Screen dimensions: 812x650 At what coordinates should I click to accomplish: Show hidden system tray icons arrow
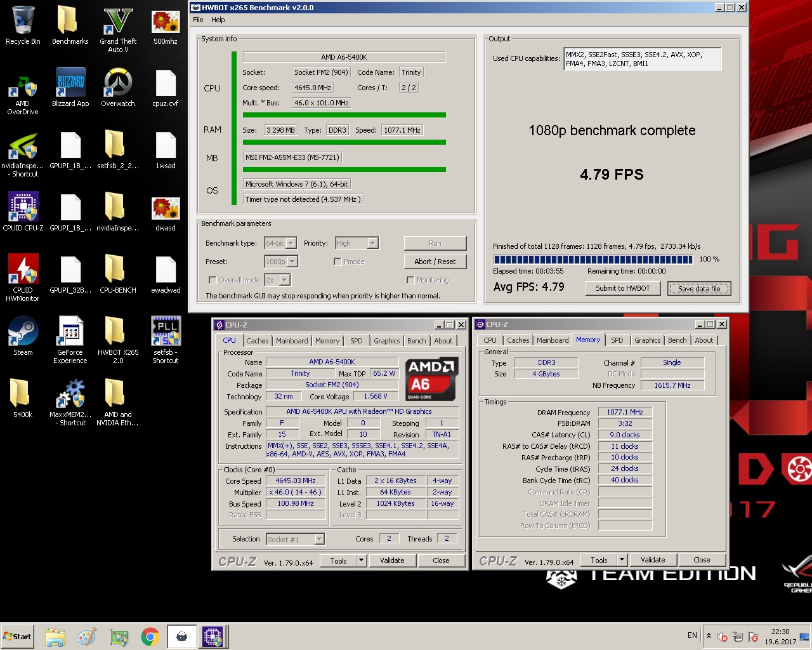tap(709, 635)
